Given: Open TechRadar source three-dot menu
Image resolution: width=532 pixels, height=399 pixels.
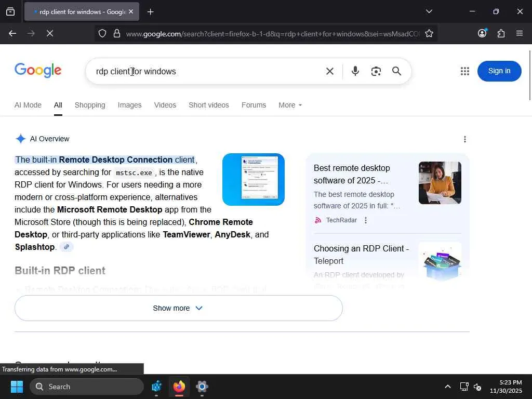Looking at the screenshot, I should click(x=365, y=220).
